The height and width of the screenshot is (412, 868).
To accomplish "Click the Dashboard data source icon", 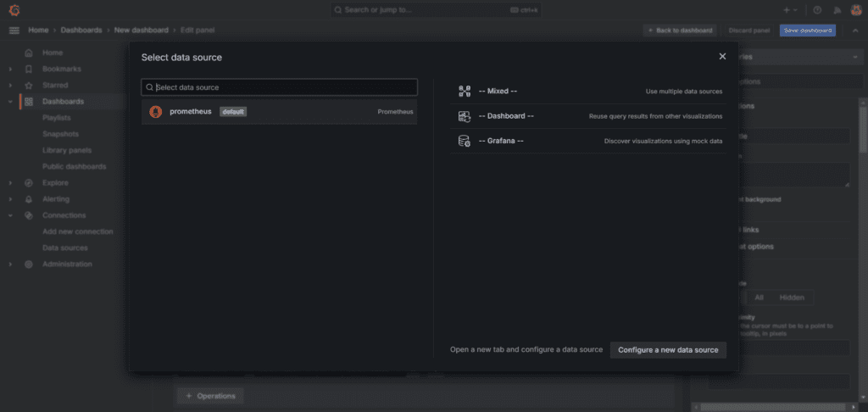I will click(464, 116).
